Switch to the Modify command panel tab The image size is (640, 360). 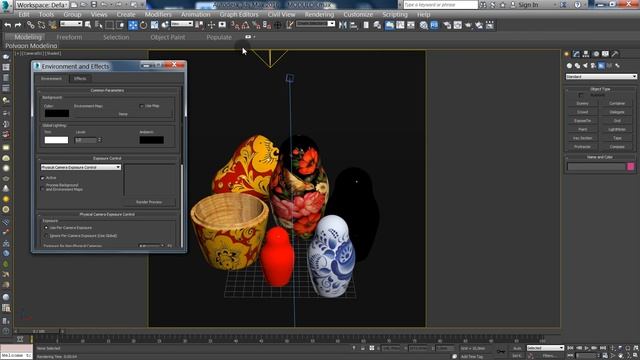click(x=576, y=54)
